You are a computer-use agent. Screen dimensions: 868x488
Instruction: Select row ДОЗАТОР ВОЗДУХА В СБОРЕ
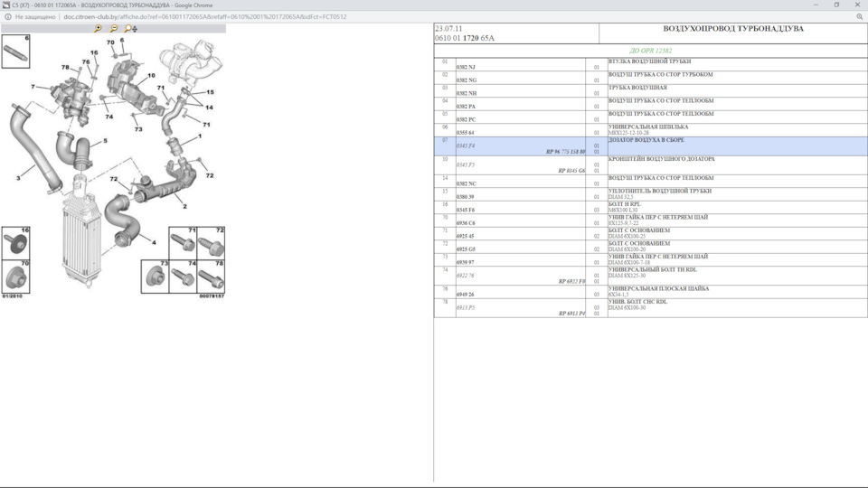pyautogui.click(x=650, y=146)
